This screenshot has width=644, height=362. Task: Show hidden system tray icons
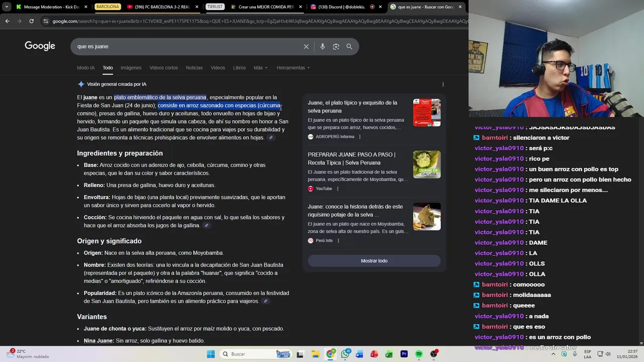click(553, 354)
